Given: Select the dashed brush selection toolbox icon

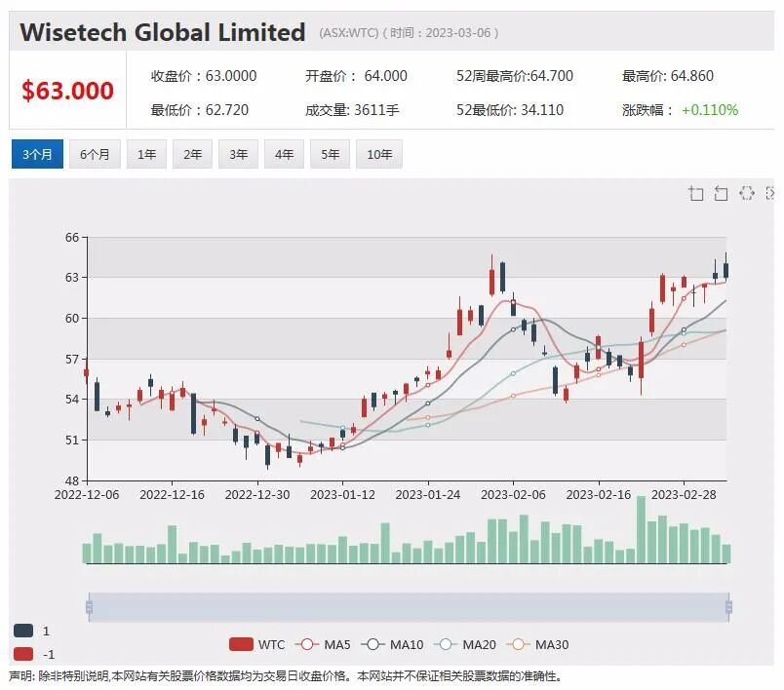Looking at the screenshot, I should click(747, 193).
